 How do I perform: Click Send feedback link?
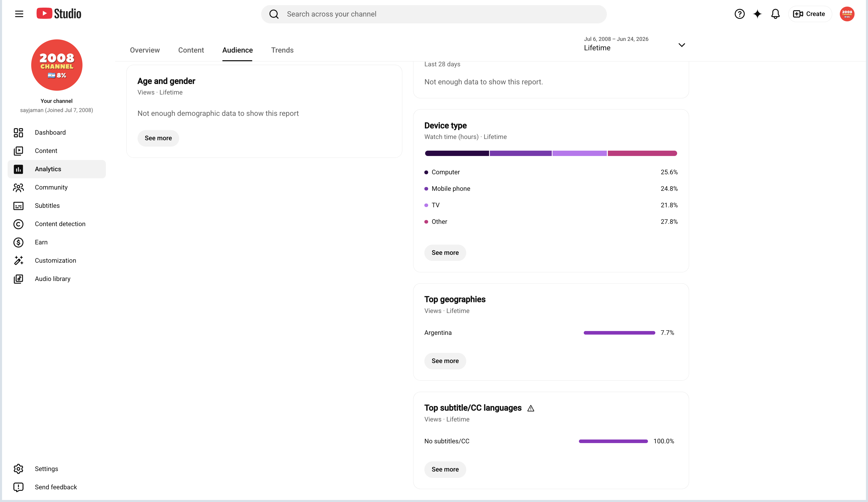coord(57,487)
